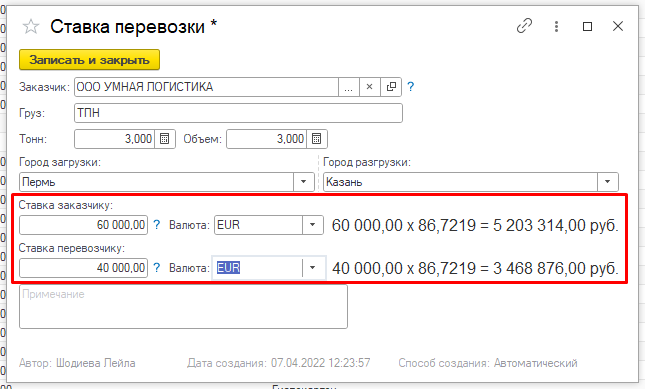Edit the Тонн value field
Viewport: 645px width, 389px height.
114,139
